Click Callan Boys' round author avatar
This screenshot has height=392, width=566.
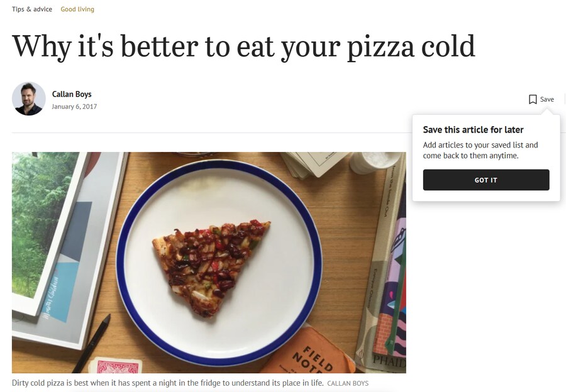tap(29, 99)
